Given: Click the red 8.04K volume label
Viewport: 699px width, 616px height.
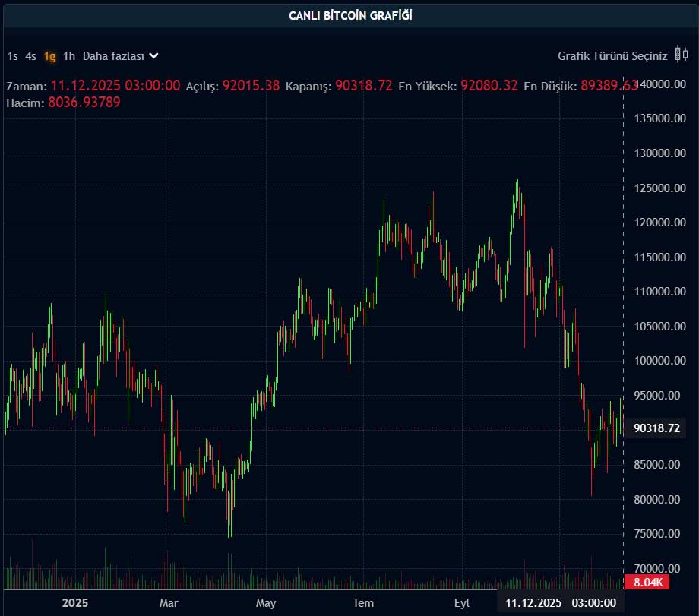Looking at the screenshot, I should [x=648, y=583].
